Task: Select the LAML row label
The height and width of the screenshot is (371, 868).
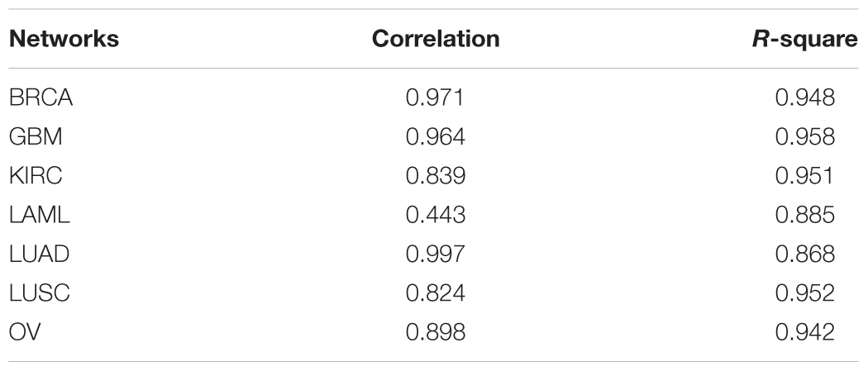Action: click(x=40, y=215)
